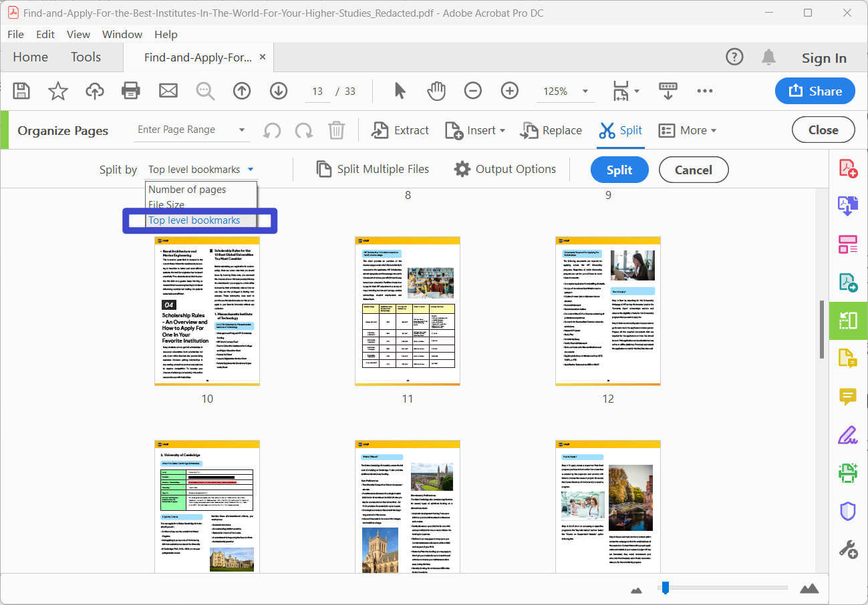Open the Insert dropdown menu

tap(474, 130)
